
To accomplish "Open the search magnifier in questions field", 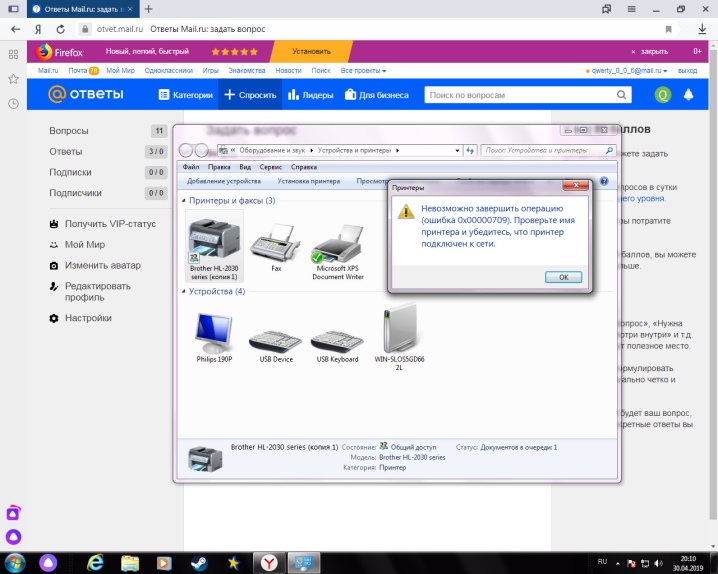I will [621, 95].
